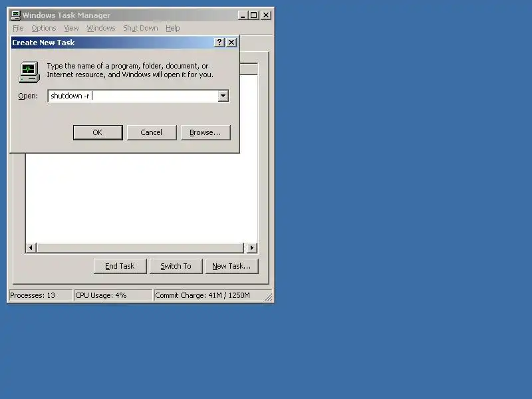Click the horizontal scrollbar left arrow
Viewport: 532px width, 399px height.
coord(31,247)
